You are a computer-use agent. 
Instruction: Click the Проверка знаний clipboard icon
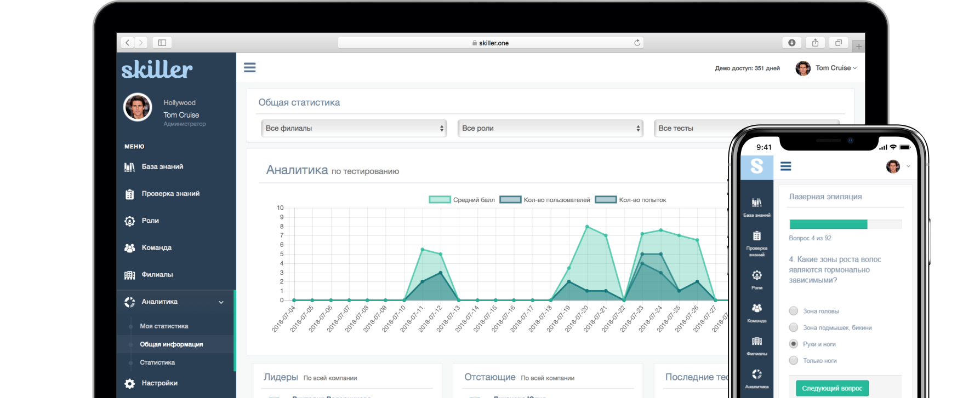pyautogui.click(x=129, y=194)
